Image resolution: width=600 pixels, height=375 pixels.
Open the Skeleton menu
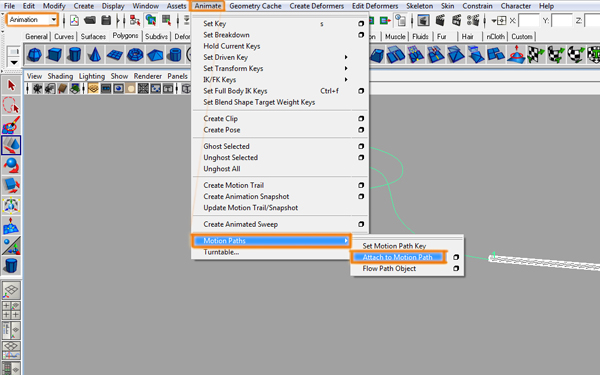419,6
